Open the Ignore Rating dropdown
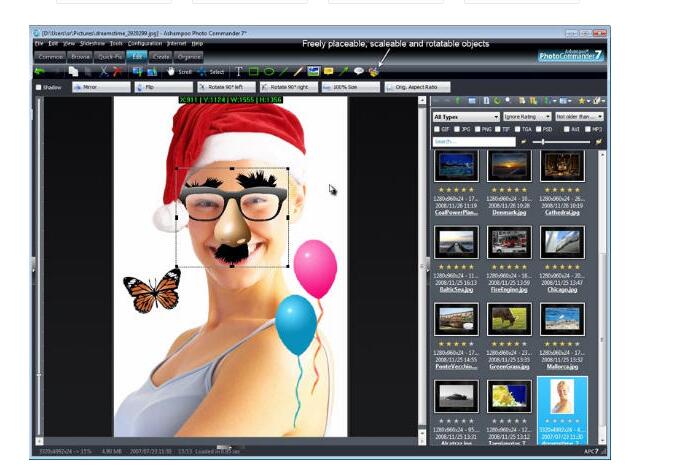This screenshot has width=673, height=467. 526,116
